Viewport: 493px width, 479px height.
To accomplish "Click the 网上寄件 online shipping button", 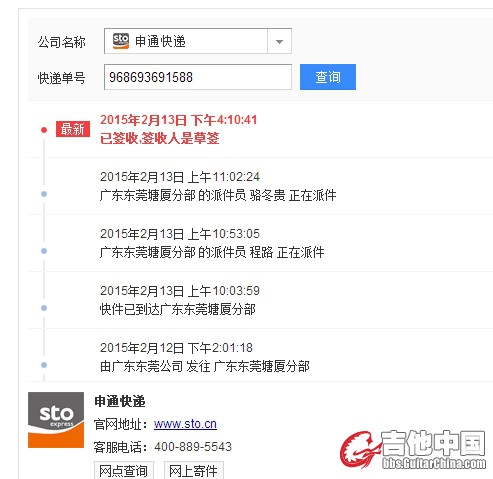I will (194, 470).
